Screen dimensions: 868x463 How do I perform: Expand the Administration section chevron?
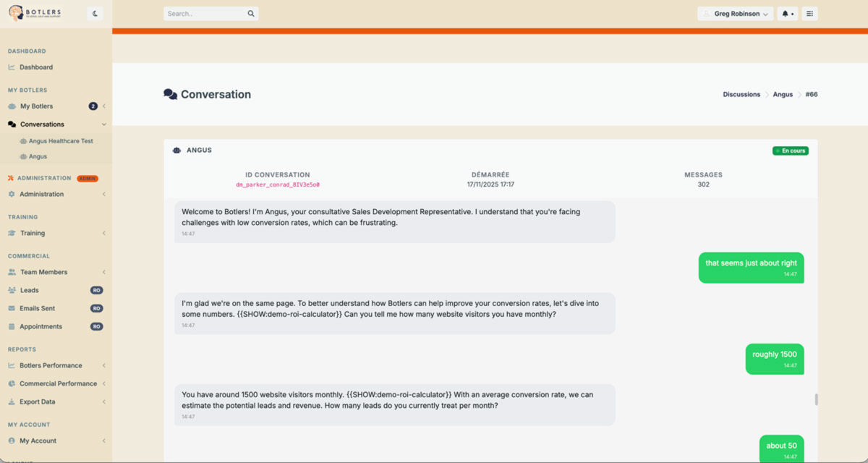point(104,194)
